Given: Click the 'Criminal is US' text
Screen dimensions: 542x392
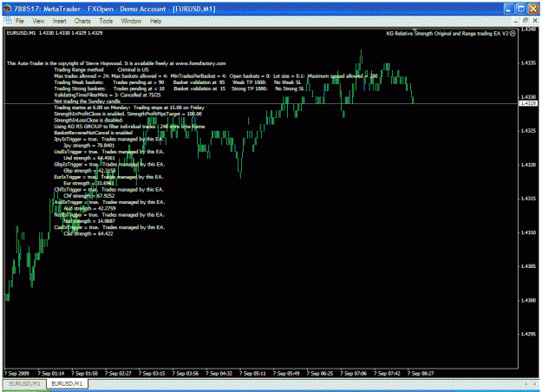Looking at the screenshot, I should pos(133,70).
